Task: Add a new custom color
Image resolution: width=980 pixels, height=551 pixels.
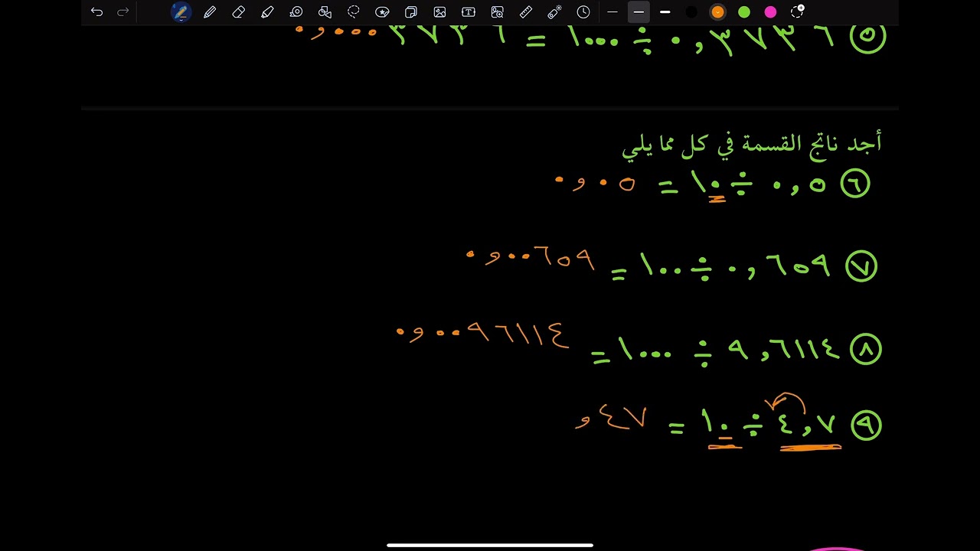Action: (797, 11)
